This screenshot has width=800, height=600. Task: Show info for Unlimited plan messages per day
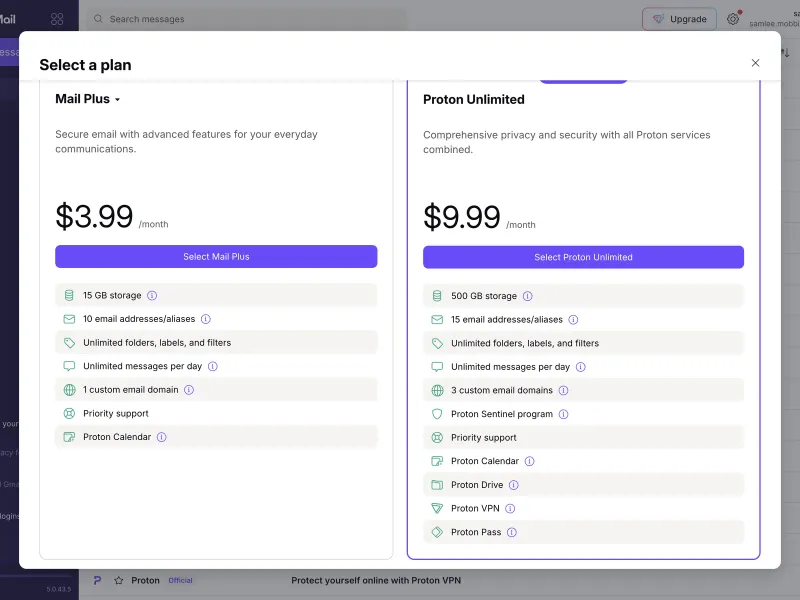pos(581,367)
